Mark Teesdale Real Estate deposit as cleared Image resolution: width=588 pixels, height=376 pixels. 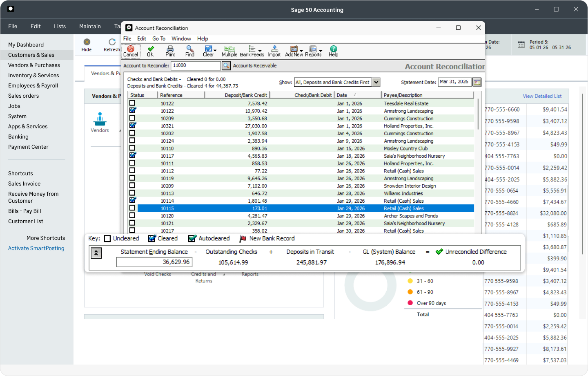[x=132, y=103]
